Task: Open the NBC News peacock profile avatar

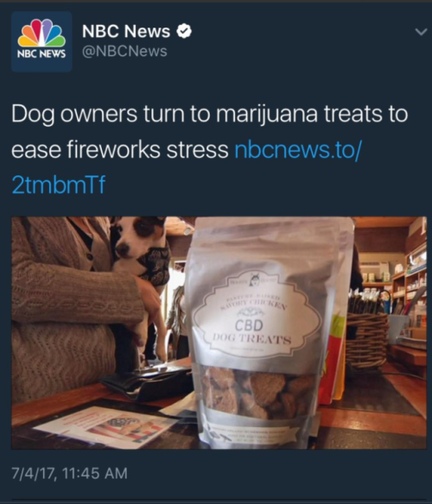Action: [41, 41]
